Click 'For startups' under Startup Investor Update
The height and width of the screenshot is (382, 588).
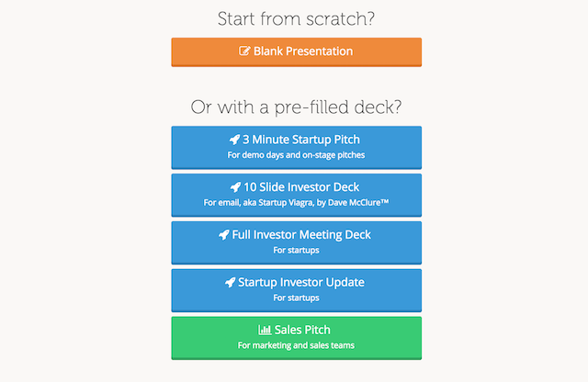[296, 298]
